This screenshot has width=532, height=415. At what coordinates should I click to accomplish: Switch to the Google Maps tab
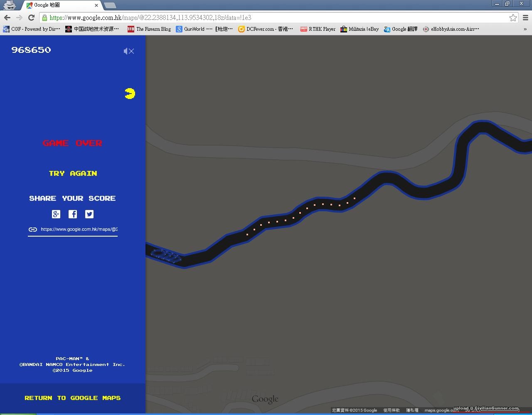tap(58, 5)
